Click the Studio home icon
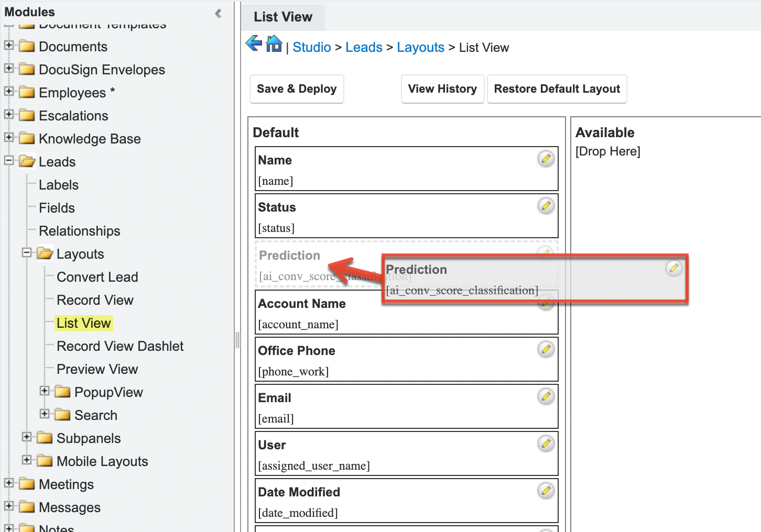The height and width of the screenshot is (532, 761). click(274, 44)
